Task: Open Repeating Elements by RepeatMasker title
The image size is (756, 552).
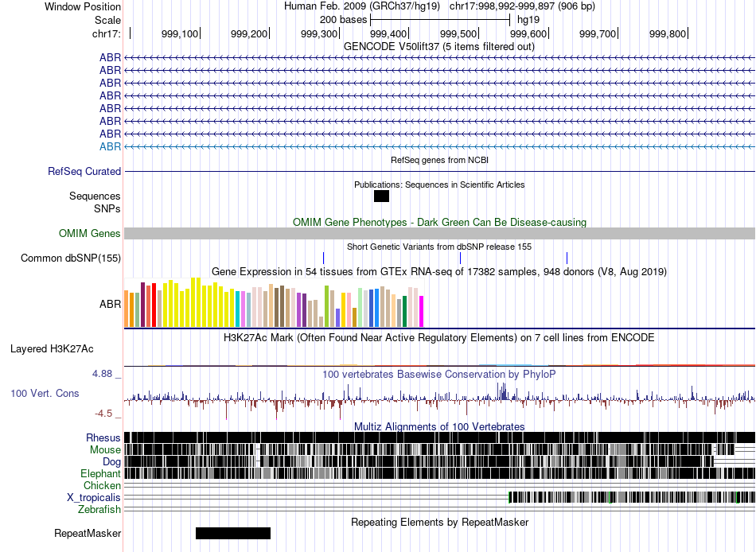Action: point(439,522)
